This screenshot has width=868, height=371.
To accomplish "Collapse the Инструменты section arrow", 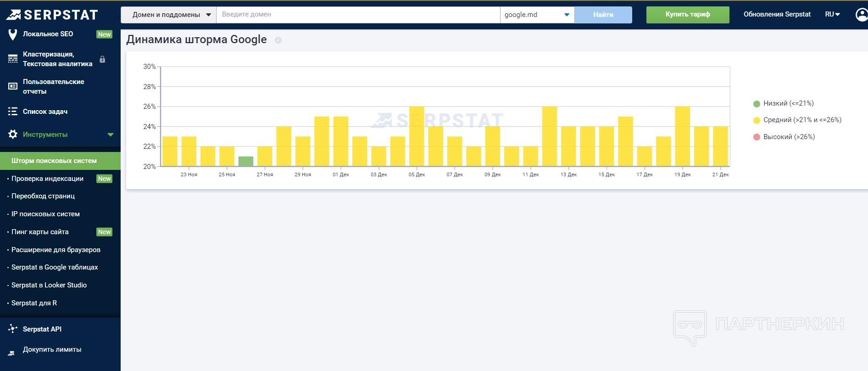I will click(111, 135).
